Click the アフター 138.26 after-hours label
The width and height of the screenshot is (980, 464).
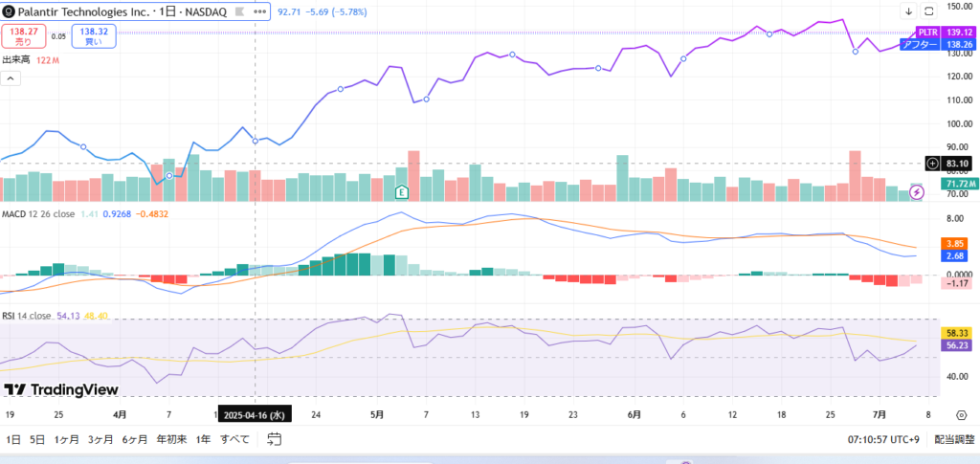[x=937, y=44]
